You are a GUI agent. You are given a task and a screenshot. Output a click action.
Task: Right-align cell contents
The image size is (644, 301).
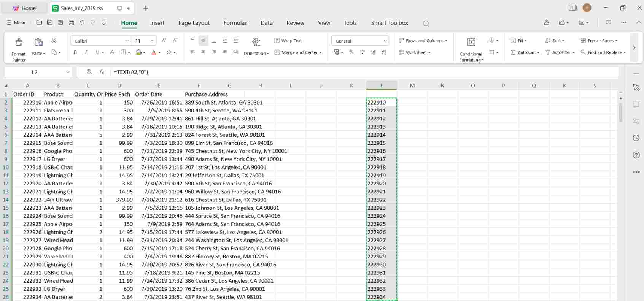click(x=214, y=52)
